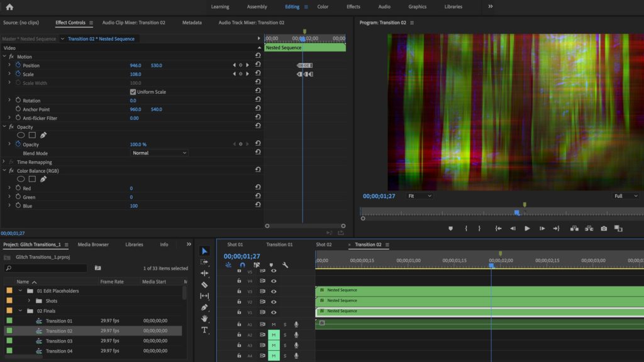
Task: Open the Shot 02 timeline tab
Action: tap(323, 244)
